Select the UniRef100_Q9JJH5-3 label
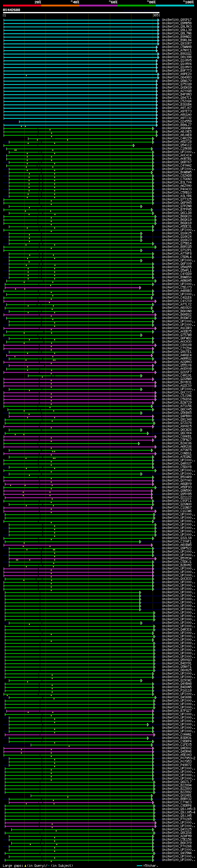Screen dimensions: 197x868 pyautogui.click(x=179, y=809)
